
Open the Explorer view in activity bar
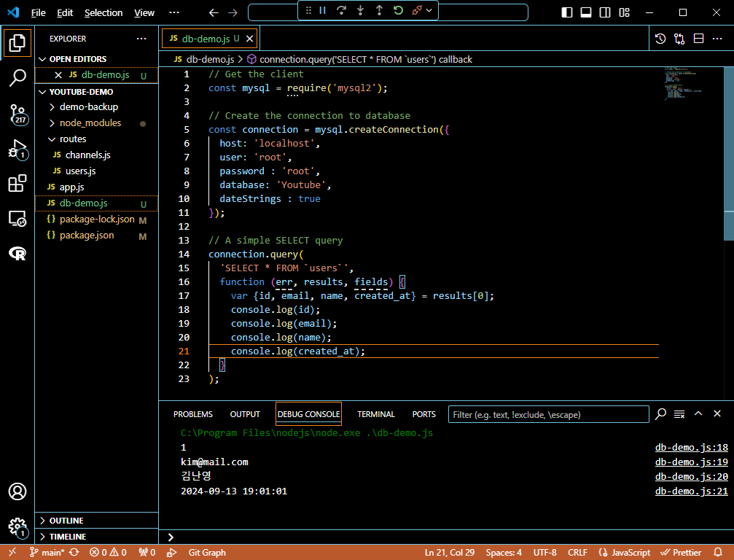(17, 42)
